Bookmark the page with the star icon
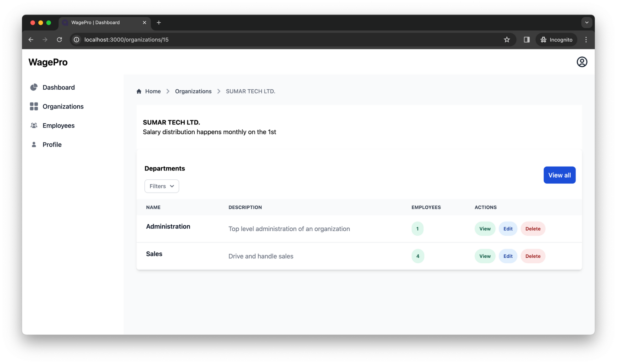 (x=507, y=39)
